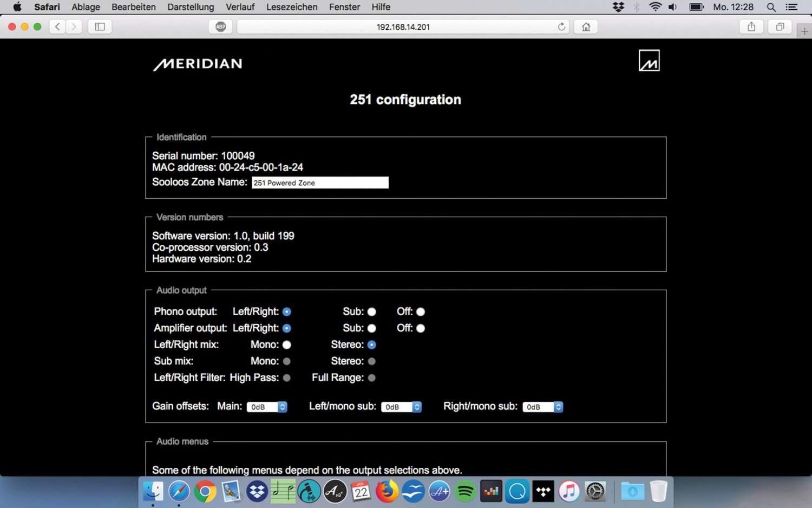Open the Dropbox menu bar icon
This screenshot has height=508, width=812.
coord(618,7)
